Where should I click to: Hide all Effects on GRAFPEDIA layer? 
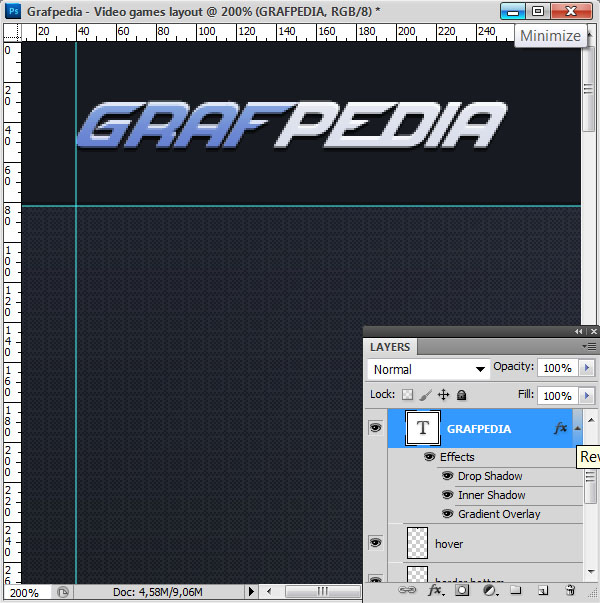(x=429, y=456)
